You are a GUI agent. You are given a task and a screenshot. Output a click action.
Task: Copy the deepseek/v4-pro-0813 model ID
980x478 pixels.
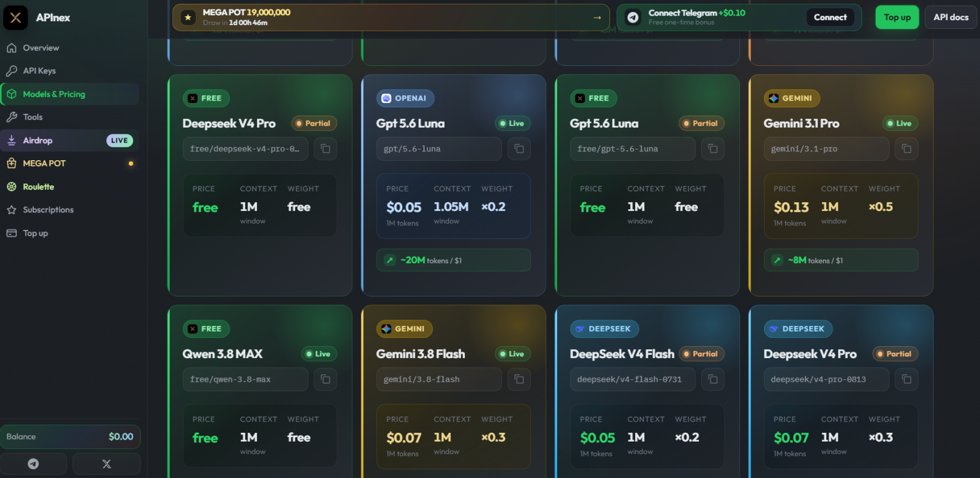tap(906, 379)
